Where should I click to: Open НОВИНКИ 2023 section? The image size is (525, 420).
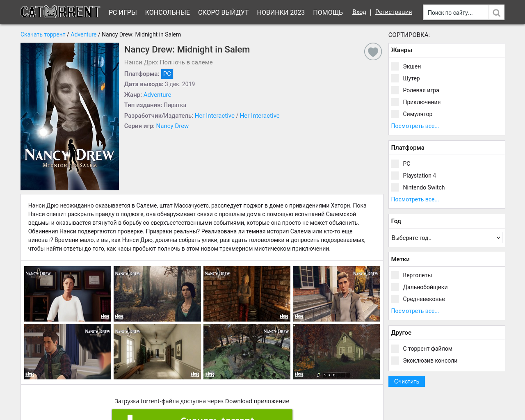point(281,12)
